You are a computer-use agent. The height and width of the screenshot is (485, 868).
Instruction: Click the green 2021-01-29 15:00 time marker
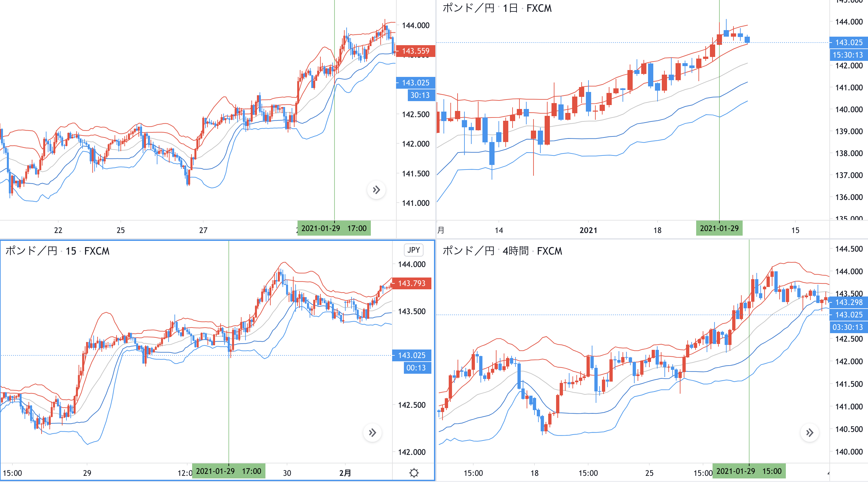pos(749,471)
